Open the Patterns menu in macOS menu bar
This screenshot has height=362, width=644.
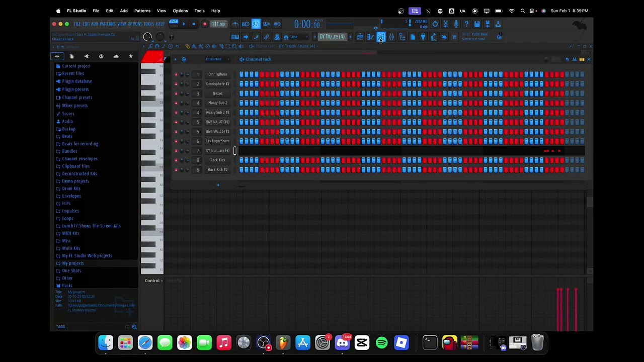tap(142, 11)
